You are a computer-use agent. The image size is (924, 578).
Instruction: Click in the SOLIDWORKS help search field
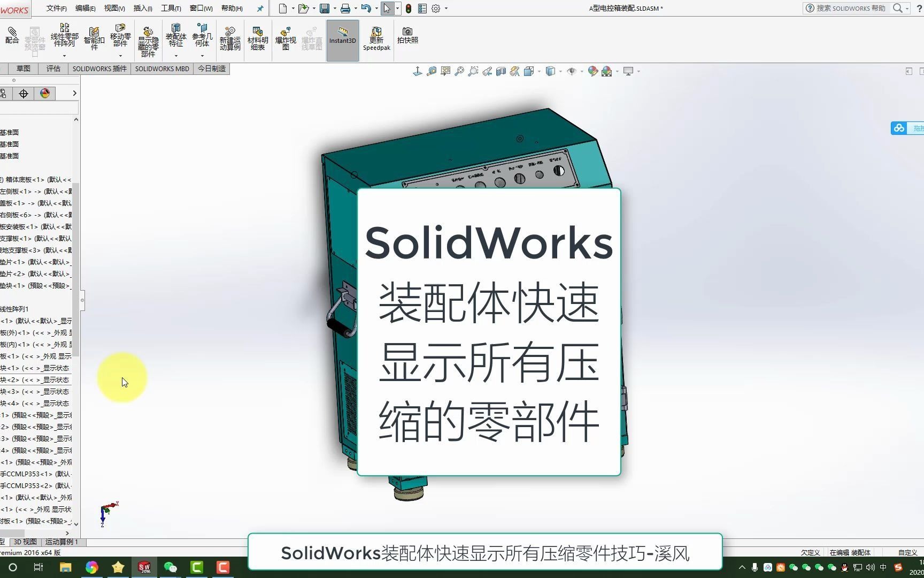click(850, 8)
